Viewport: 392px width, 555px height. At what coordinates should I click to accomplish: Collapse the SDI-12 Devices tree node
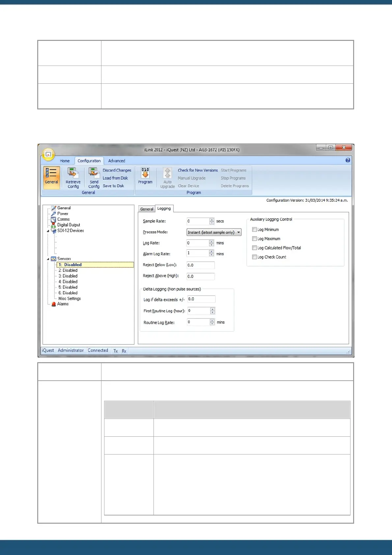48,231
